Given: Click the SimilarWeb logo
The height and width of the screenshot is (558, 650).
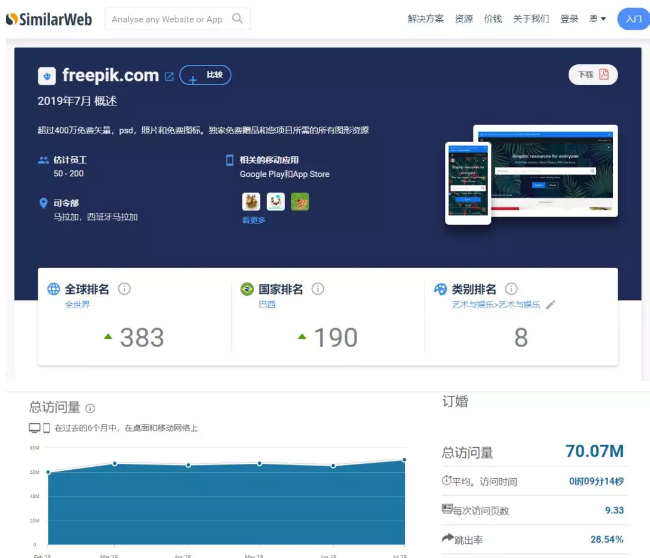Looking at the screenshot, I should click(x=49, y=19).
